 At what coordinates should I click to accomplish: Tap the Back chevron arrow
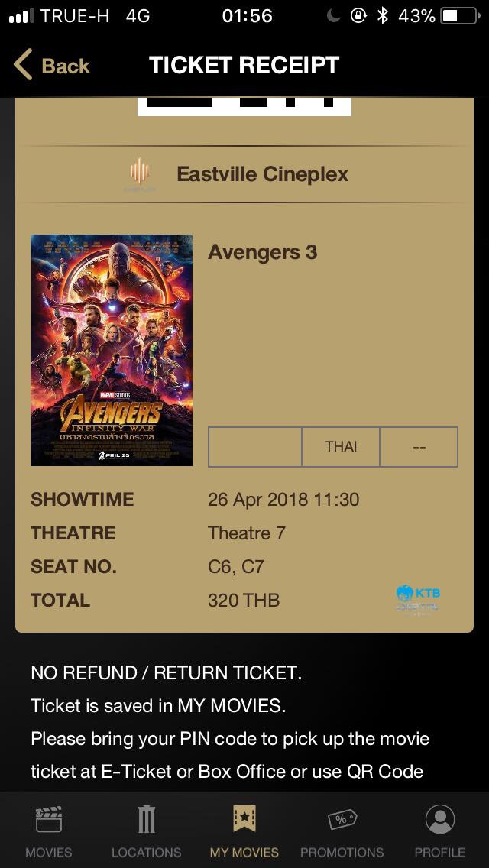[24, 65]
